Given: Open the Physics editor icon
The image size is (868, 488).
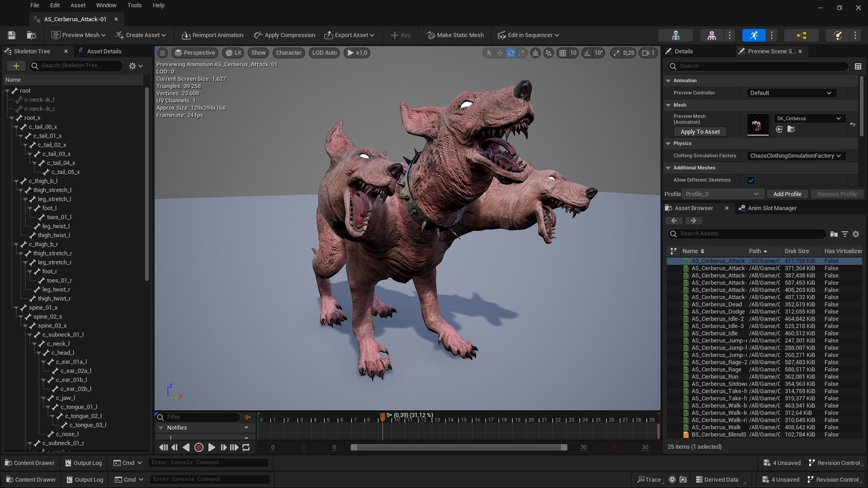Looking at the screenshot, I should [x=838, y=35].
